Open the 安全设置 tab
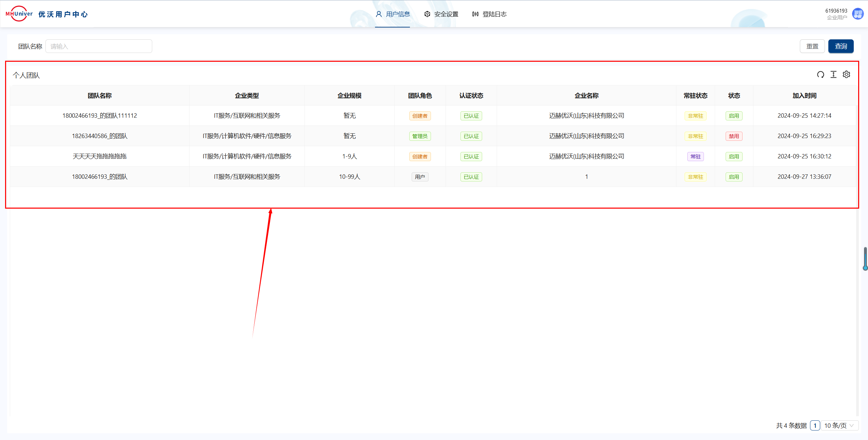 tap(446, 14)
